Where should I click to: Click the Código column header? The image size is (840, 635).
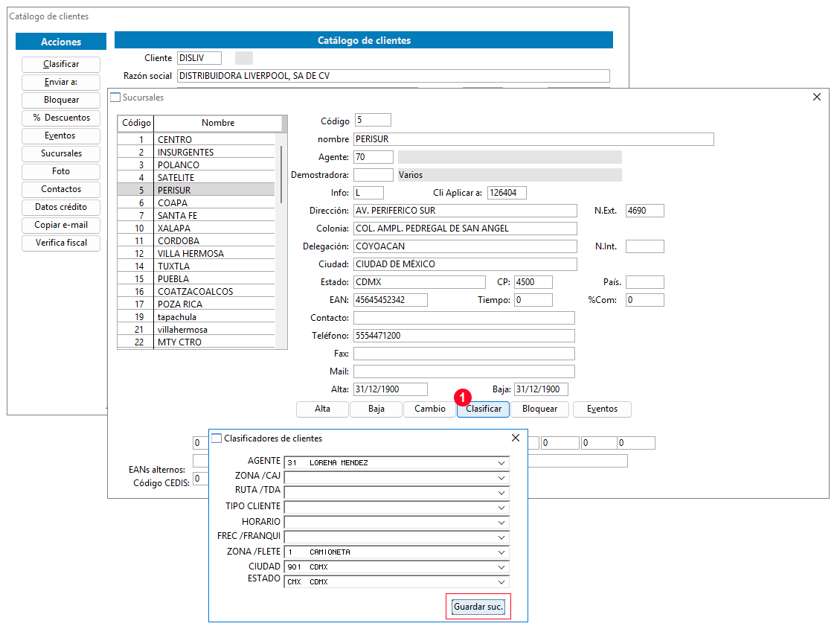pos(136,124)
